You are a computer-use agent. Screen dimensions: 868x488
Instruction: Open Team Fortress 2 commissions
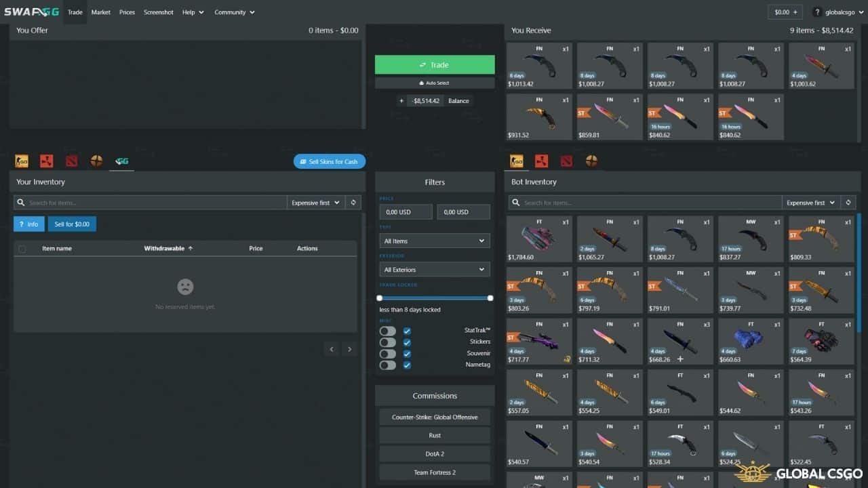(435, 472)
